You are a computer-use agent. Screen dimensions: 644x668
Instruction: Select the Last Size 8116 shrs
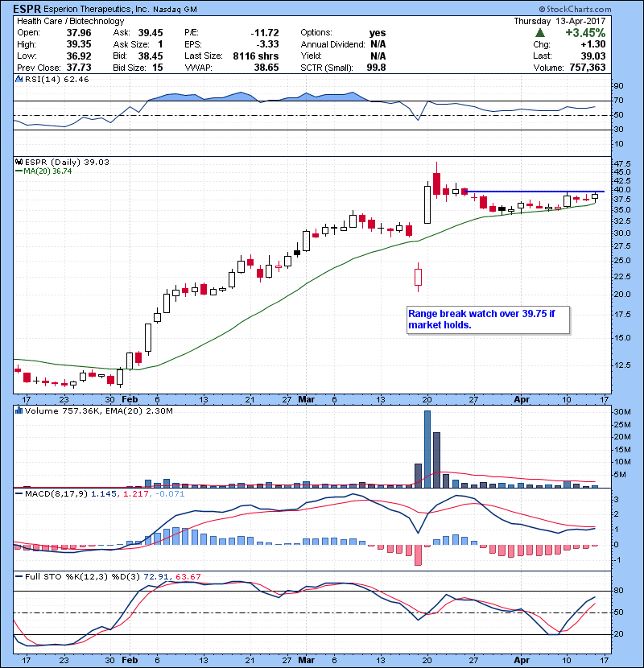click(x=256, y=56)
